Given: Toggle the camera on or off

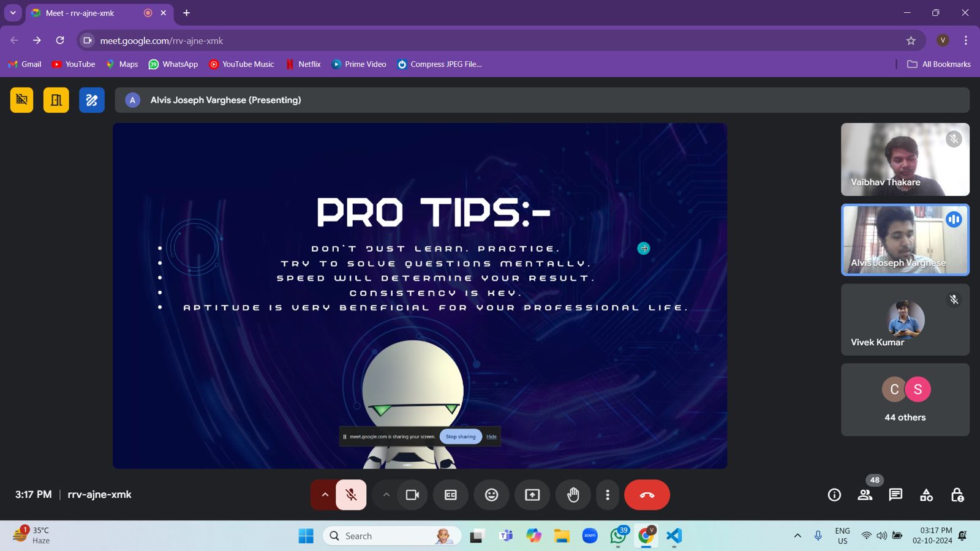Looking at the screenshot, I should [x=412, y=495].
